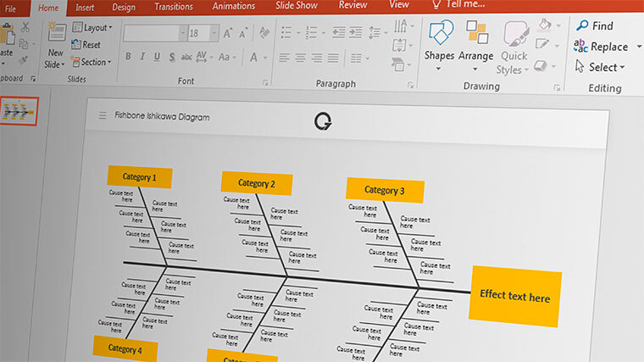
Task: Open the Drawing dialog launcher
Action: (x=557, y=87)
